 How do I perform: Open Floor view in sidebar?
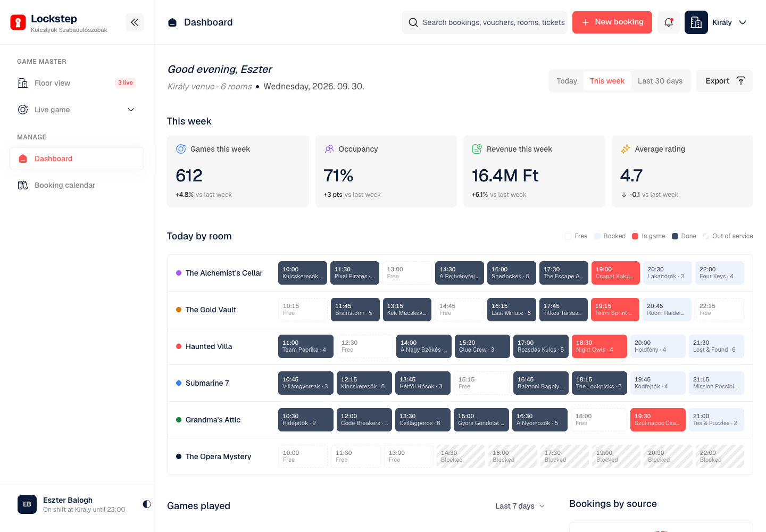(77, 83)
